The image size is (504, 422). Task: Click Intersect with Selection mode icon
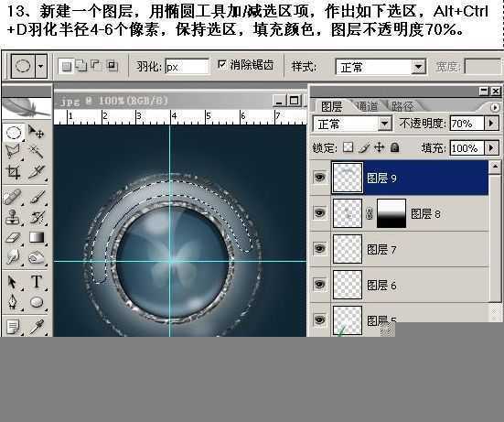pos(112,66)
